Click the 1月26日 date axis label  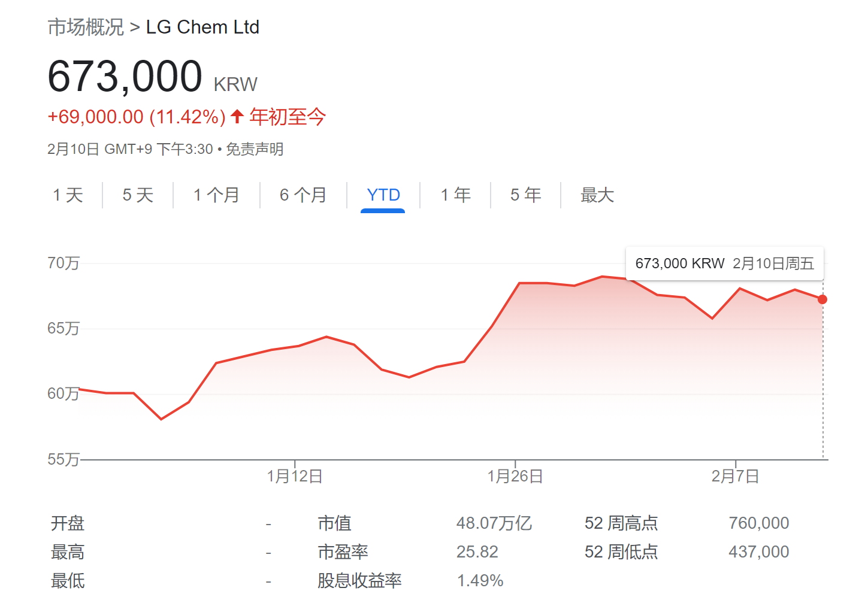pyautogui.click(x=515, y=476)
